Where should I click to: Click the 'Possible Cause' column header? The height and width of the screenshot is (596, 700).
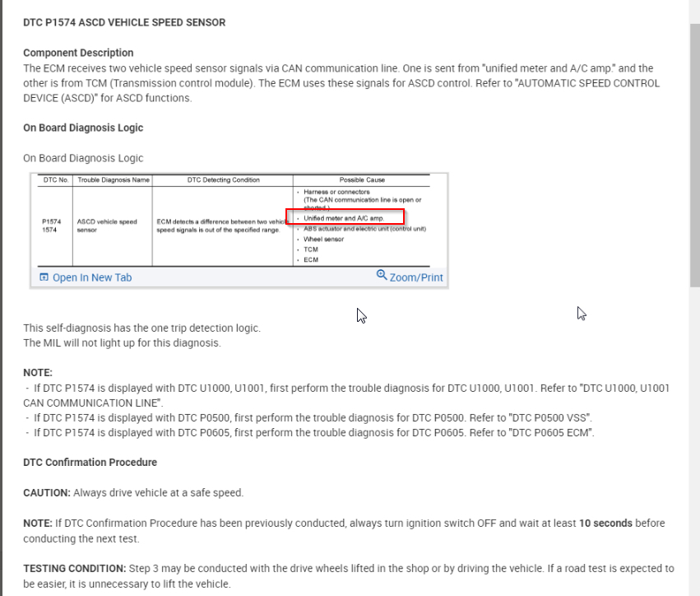click(x=362, y=180)
